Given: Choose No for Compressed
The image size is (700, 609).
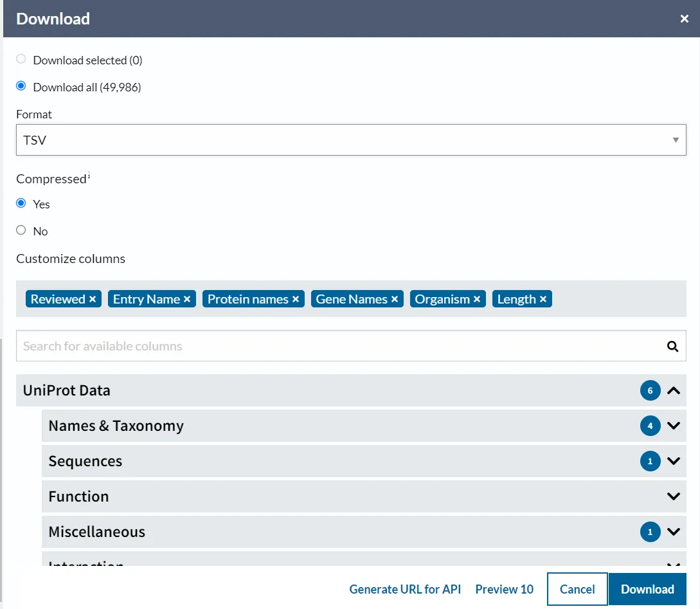Looking at the screenshot, I should [21, 230].
